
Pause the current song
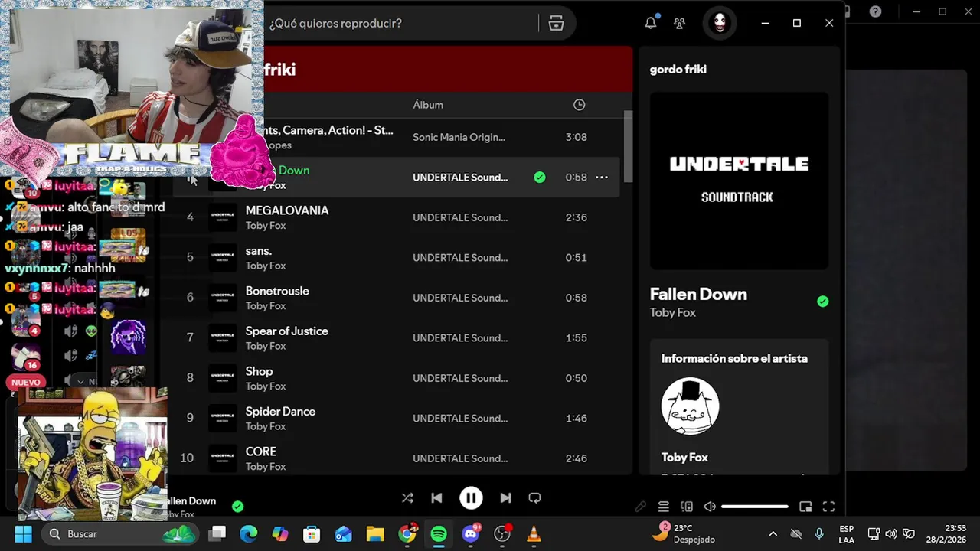point(471,498)
